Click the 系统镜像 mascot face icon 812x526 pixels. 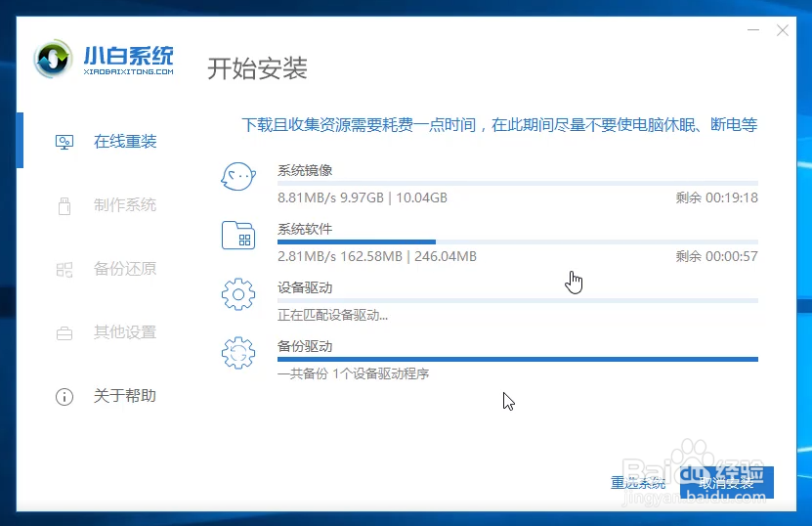238,177
